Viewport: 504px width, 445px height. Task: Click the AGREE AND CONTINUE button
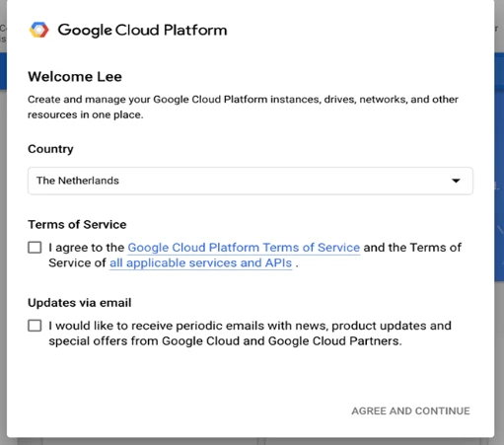click(410, 410)
